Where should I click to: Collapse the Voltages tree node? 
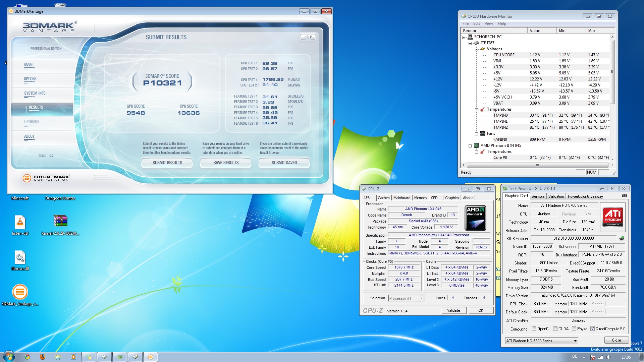[476, 49]
